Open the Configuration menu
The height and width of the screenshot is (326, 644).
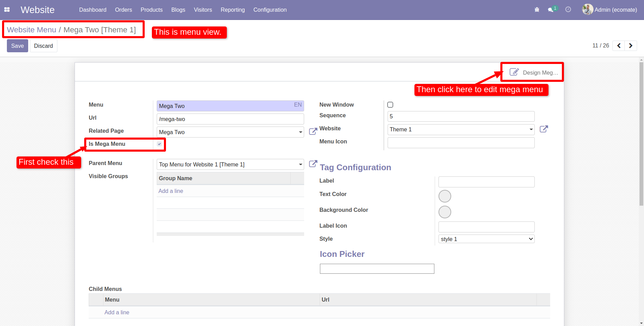click(x=270, y=10)
